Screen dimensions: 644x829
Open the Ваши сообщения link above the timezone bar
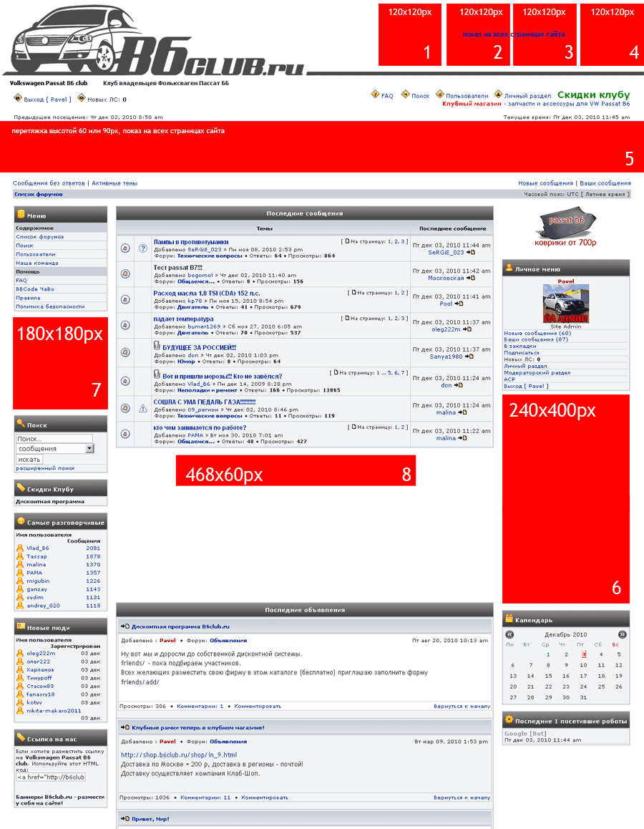(605, 183)
